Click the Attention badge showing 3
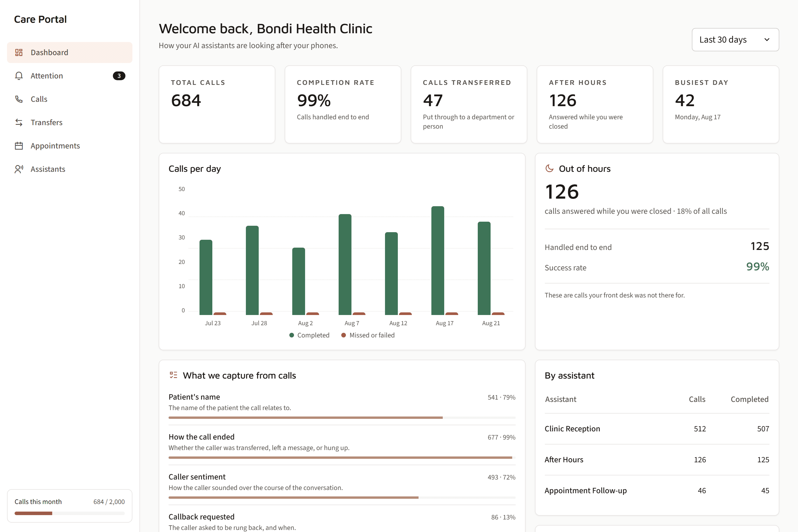The image size is (798, 532). coord(119,76)
